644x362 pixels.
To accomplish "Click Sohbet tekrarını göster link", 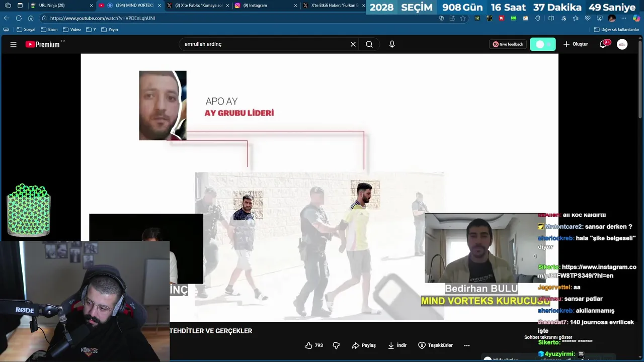I will 548,337.
